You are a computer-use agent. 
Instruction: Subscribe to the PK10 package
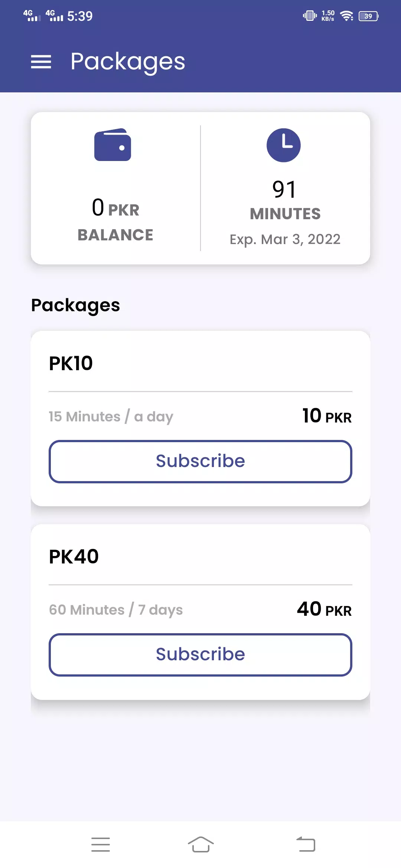pyautogui.click(x=200, y=461)
